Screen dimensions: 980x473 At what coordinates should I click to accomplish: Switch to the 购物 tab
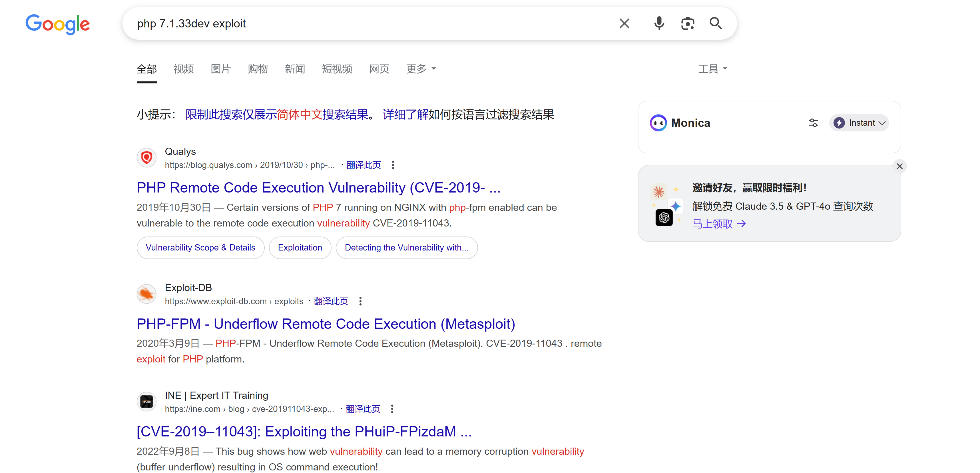point(258,69)
